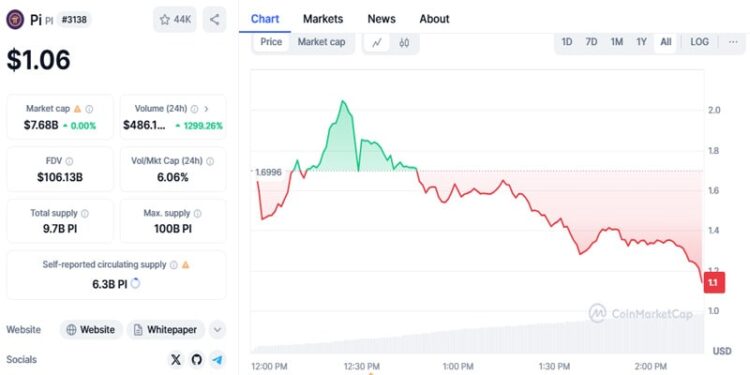Open the Whitepaper link
This screenshot has height=375, width=750.
165,330
